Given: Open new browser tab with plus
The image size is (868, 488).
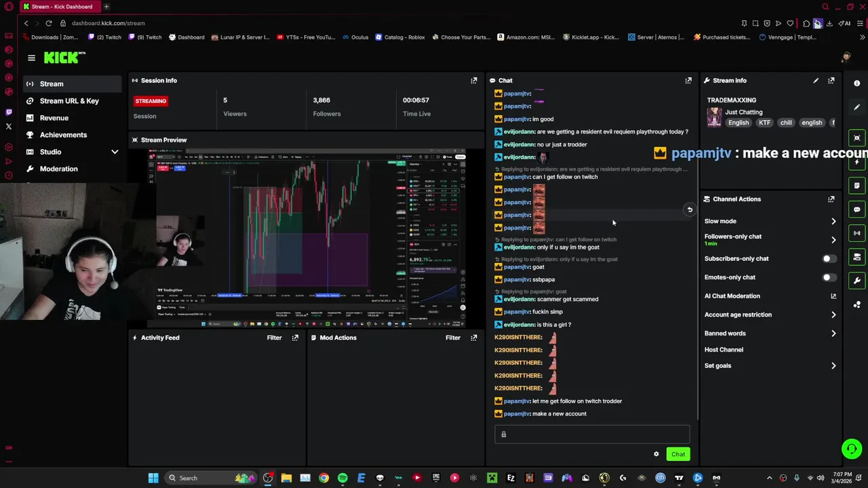Looking at the screenshot, I should point(106,7).
